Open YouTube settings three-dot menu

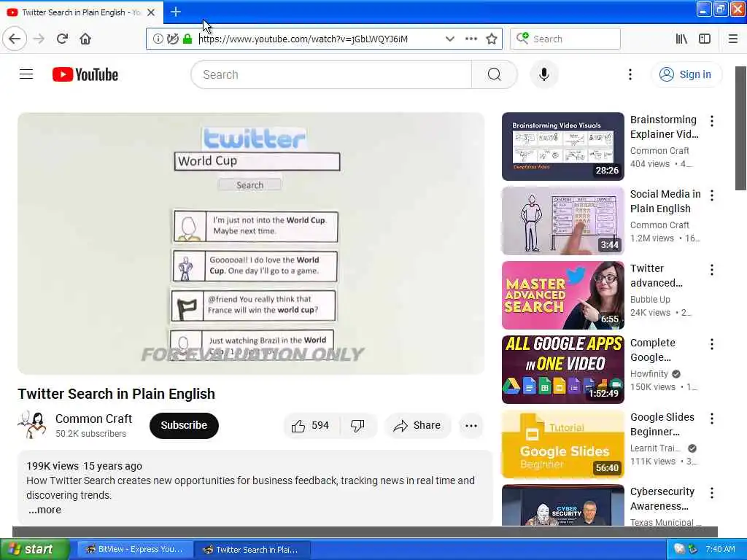click(x=630, y=74)
